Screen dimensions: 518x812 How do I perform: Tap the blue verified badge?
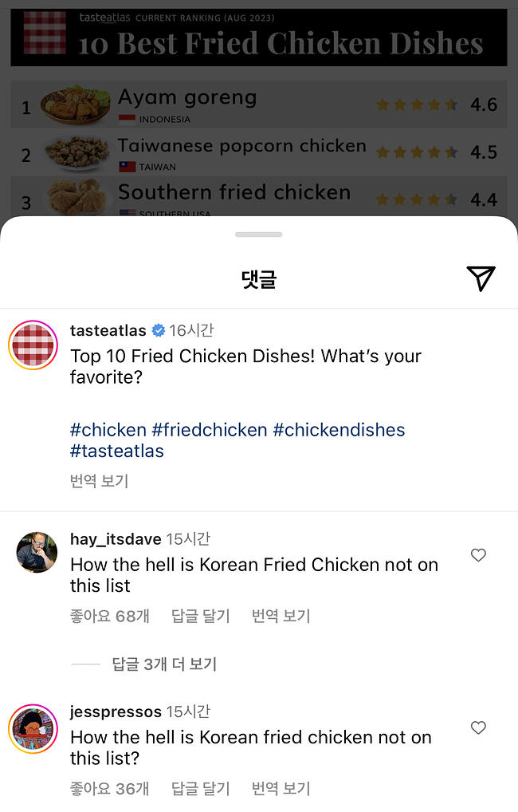click(x=159, y=330)
